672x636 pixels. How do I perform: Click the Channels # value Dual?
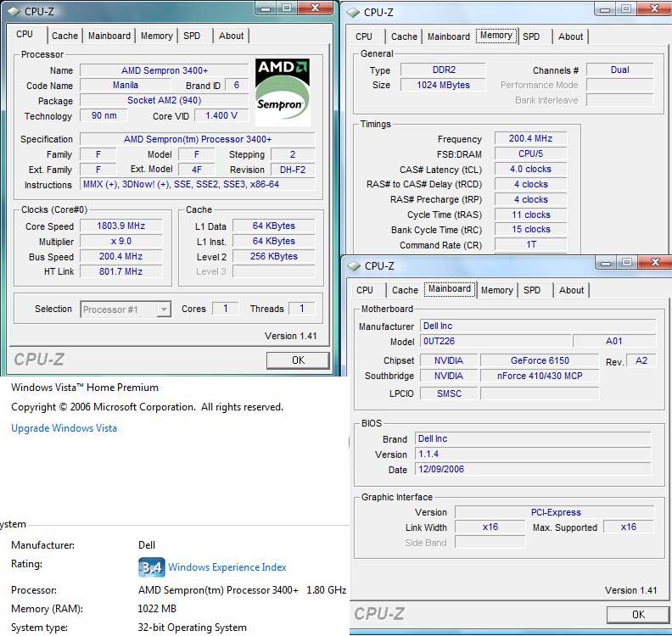click(x=619, y=70)
